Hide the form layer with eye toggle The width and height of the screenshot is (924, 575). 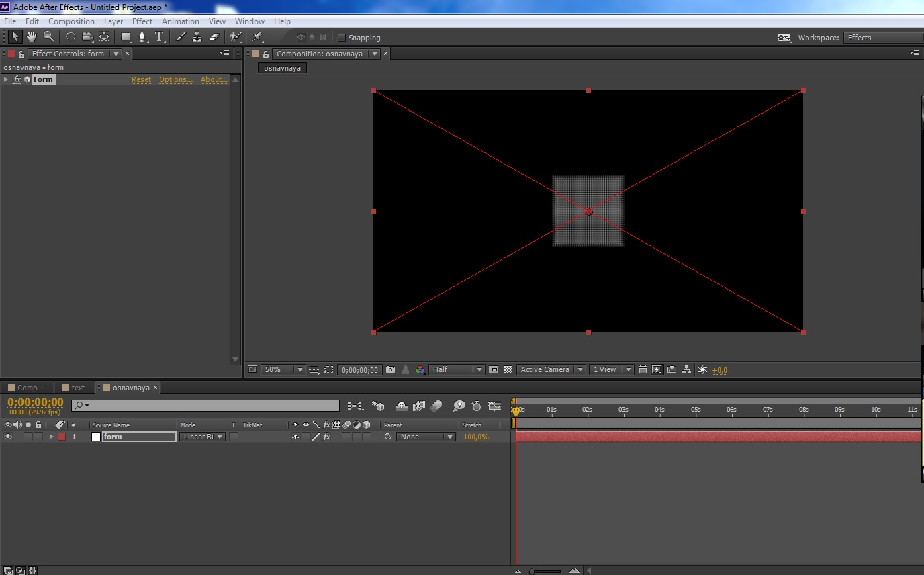8,437
